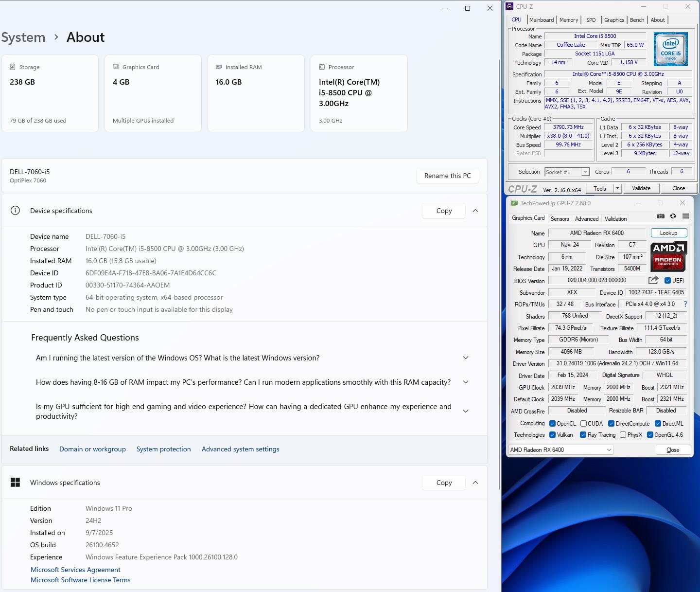Minimize the Settings About window

click(445, 8)
